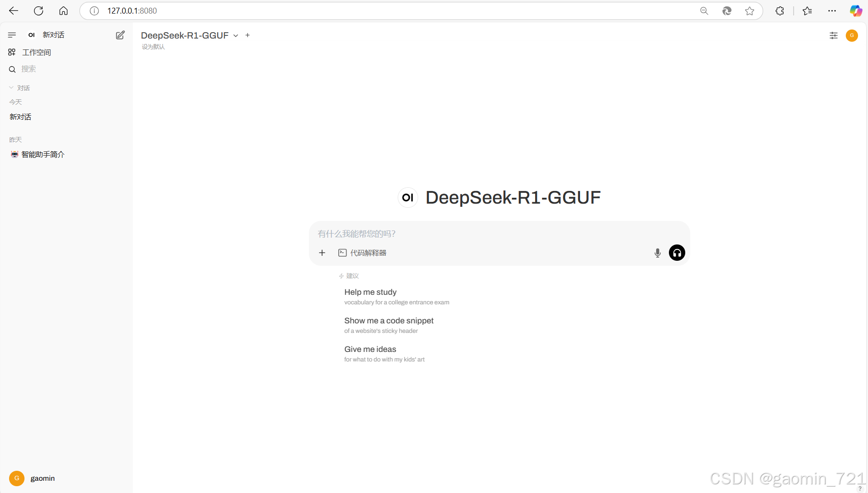The image size is (868, 493).
Task: Go back with the browser back arrow
Action: pyautogui.click(x=14, y=11)
